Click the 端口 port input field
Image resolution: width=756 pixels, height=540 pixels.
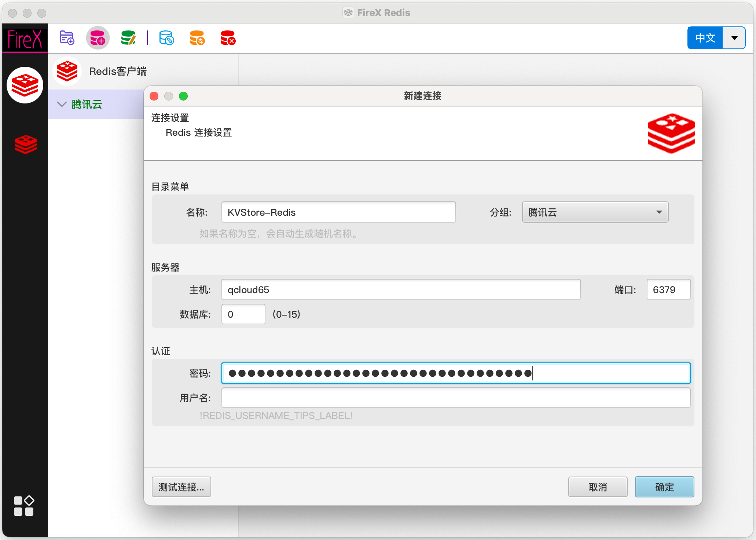click(668, 289)
